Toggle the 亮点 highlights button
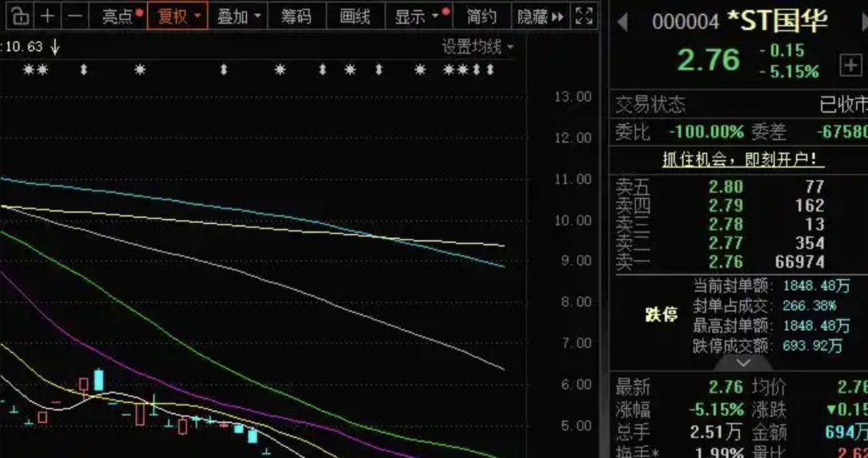The height and width of the screenshot is (458, 868). pos(119,16)
